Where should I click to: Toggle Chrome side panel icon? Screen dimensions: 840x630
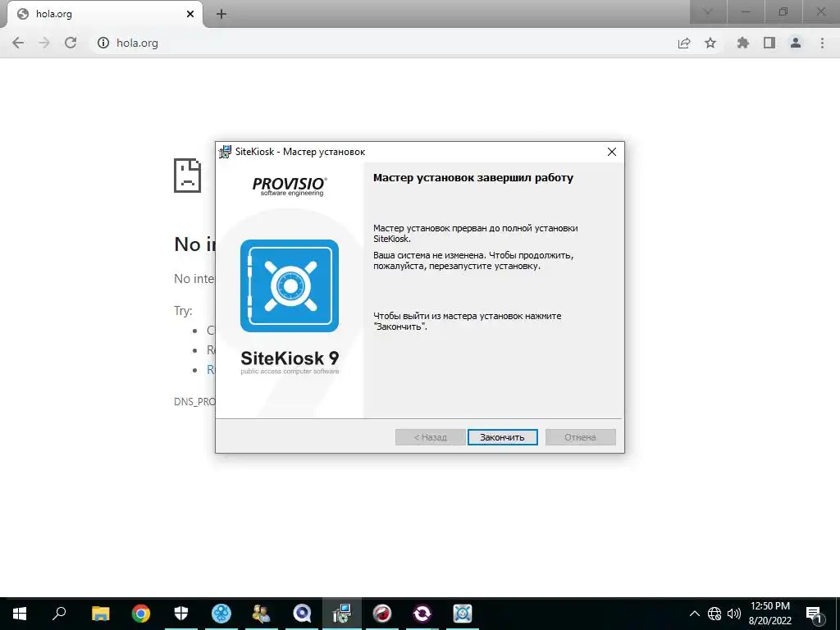click(769, 43)
